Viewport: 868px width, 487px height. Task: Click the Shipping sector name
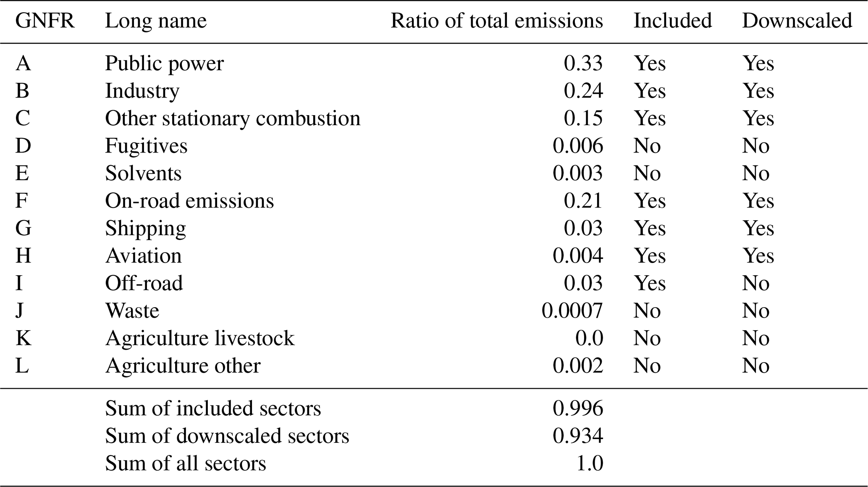click(145, 229)
